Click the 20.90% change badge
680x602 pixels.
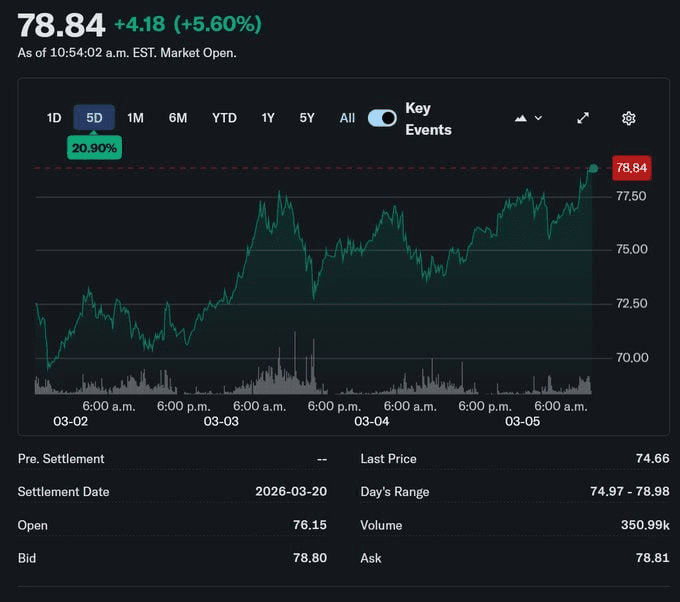(x=94, y=148)
